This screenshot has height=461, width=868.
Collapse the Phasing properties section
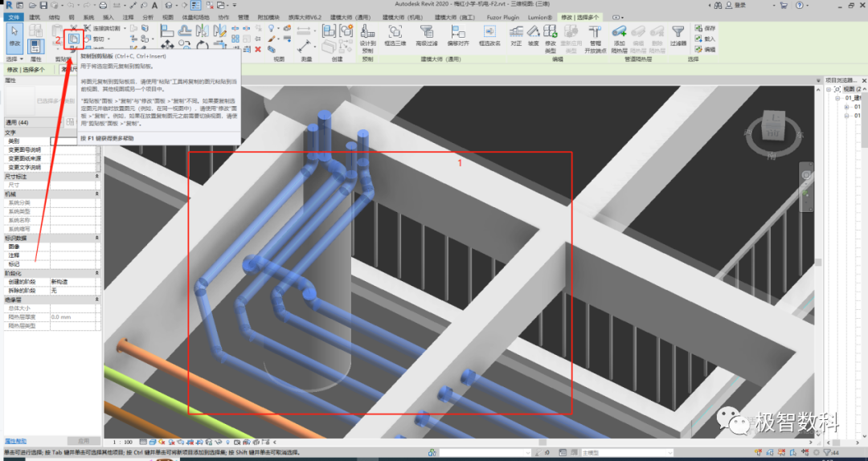97,273
